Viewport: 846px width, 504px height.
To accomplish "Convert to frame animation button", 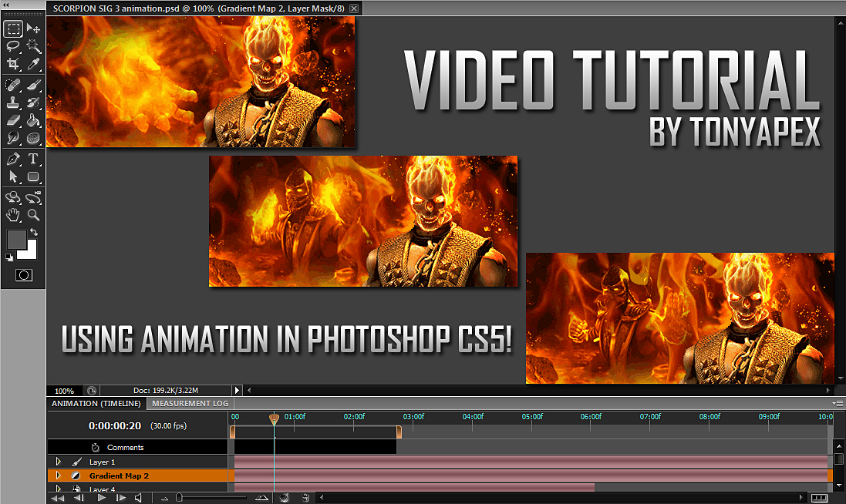I will point(819,498).
